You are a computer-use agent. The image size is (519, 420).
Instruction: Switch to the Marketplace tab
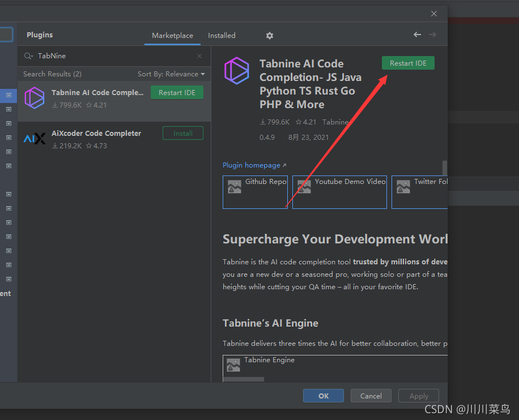(172, 36)
